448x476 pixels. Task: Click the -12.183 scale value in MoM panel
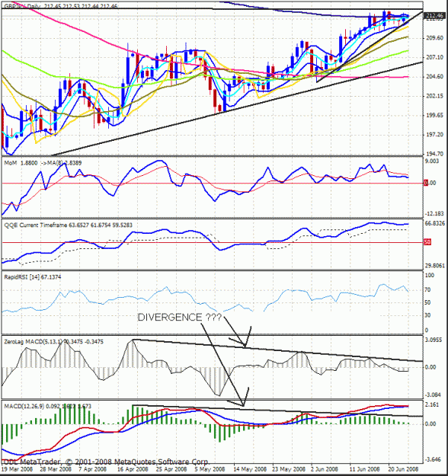click(434, 214)
